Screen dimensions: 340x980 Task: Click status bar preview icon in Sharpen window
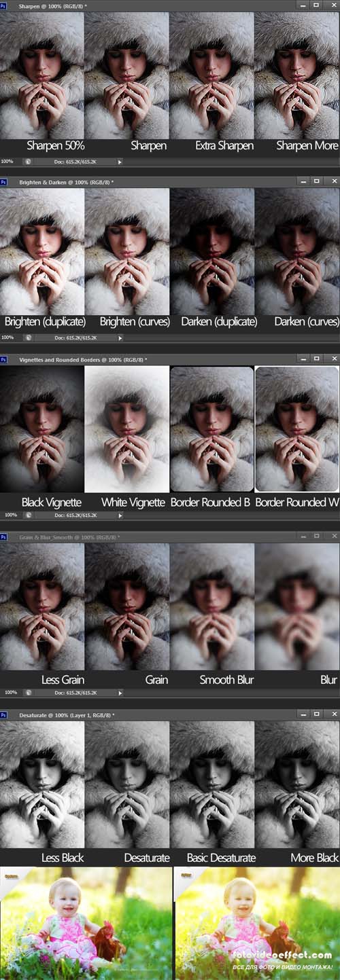click(28, 162)
